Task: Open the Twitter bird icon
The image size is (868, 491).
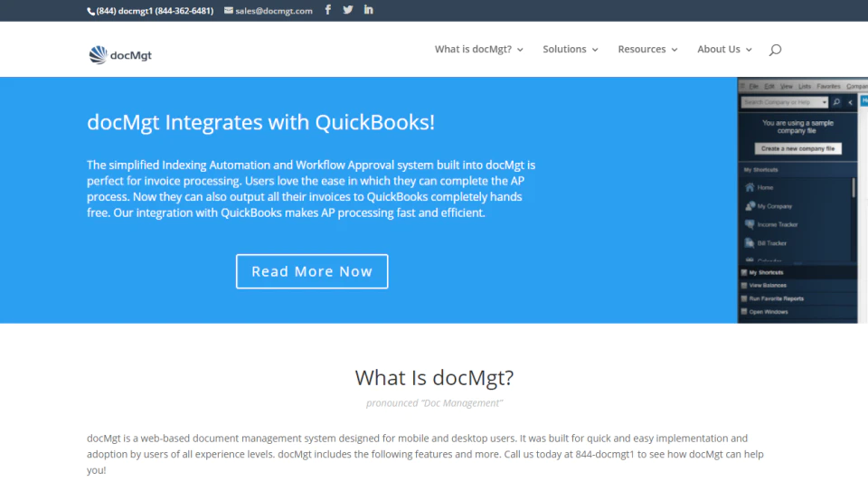Action: tap(347, 9)
